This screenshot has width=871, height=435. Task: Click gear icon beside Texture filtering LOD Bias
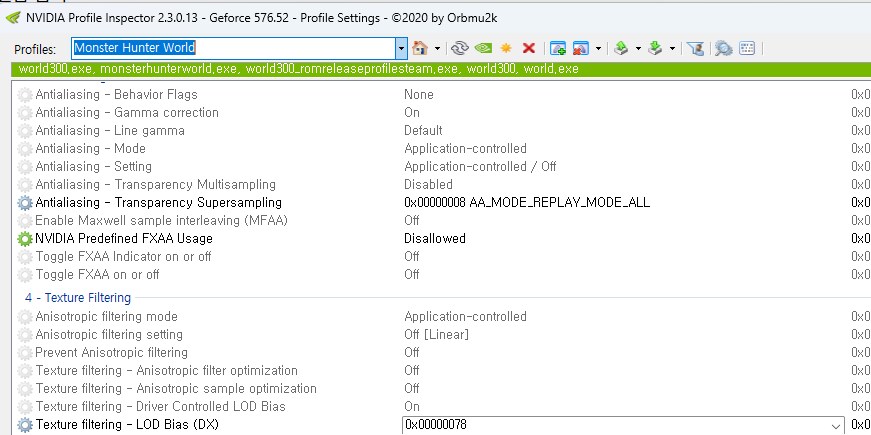tap(25, 425)
